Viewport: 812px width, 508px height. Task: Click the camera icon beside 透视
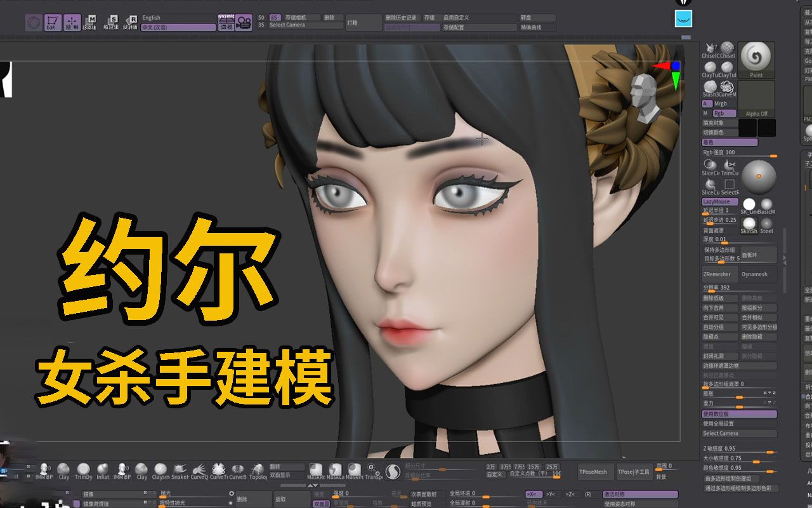(x=244, y=23)
